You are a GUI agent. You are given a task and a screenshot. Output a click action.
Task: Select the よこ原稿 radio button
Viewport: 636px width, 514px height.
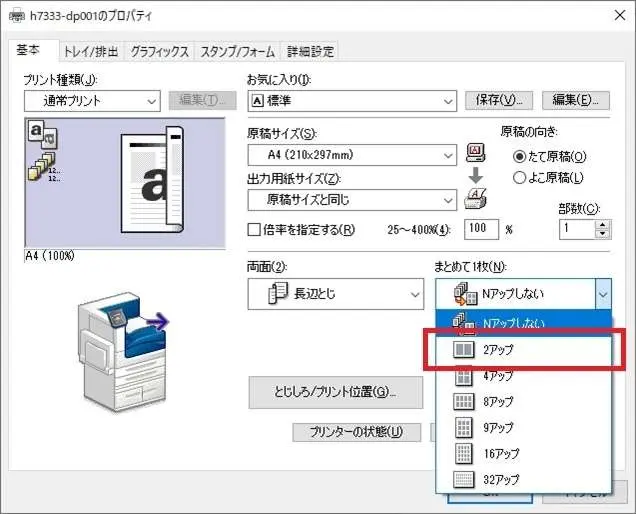[x=518, y=177]
